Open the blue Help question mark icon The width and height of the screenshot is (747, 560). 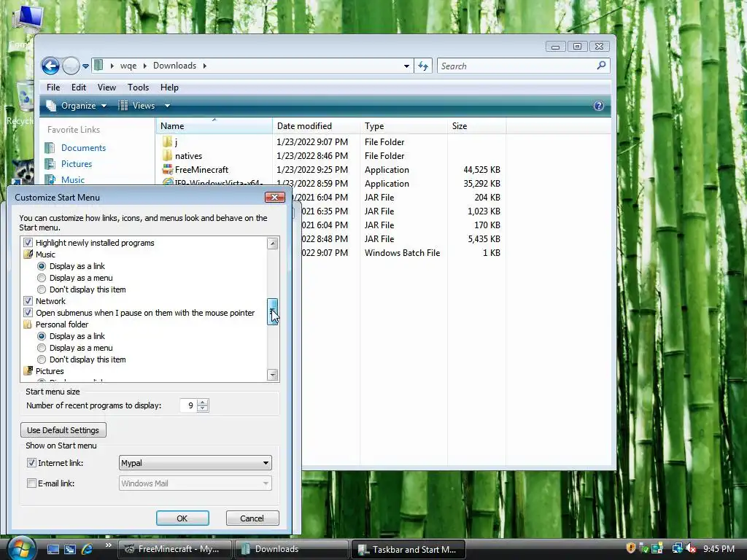pos(599,106)
